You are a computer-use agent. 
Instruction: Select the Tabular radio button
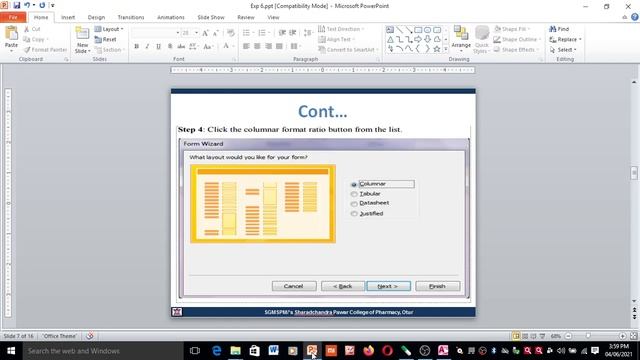pyautogui.click(x=354, y=194)
